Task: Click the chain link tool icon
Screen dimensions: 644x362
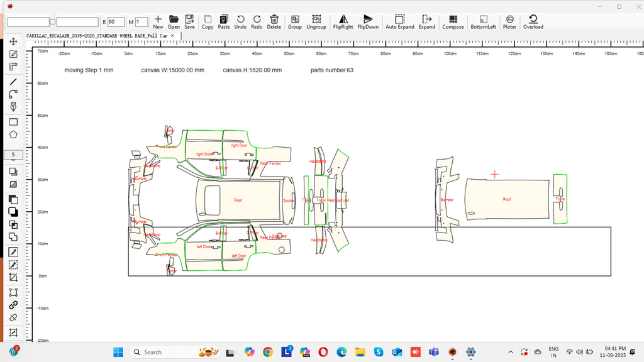Action: pyautogui.click(x=13, y=305)
